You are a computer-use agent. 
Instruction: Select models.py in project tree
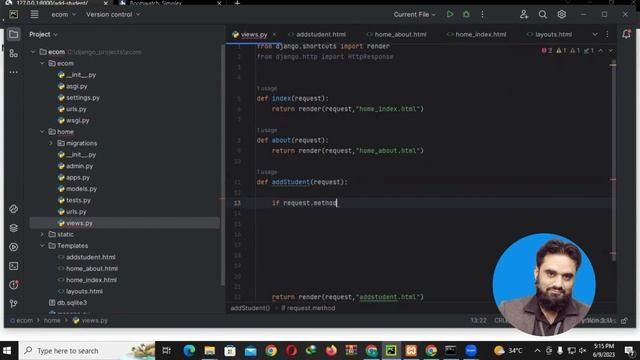[x=81, y=189]
